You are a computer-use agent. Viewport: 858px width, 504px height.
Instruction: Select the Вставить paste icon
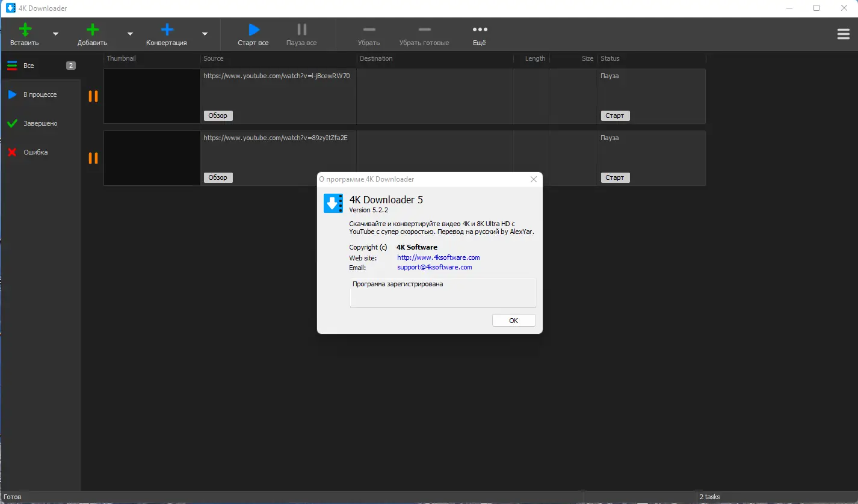pos(24,28)
